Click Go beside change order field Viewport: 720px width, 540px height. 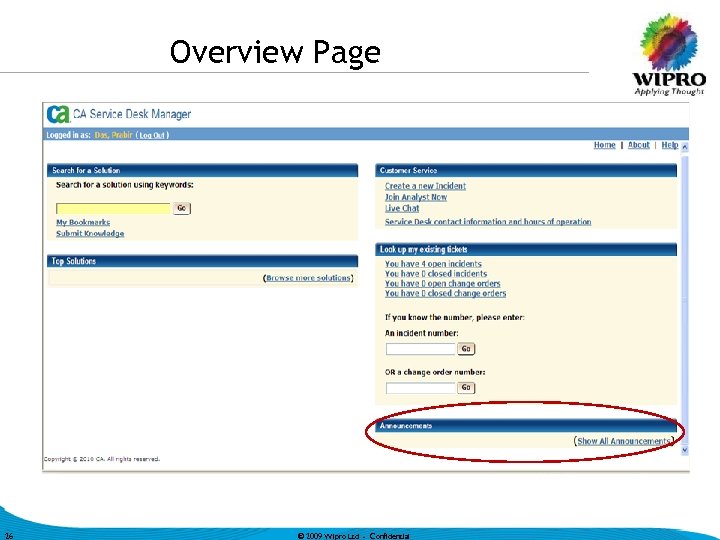pyautogui.click(x=466, y=388)
